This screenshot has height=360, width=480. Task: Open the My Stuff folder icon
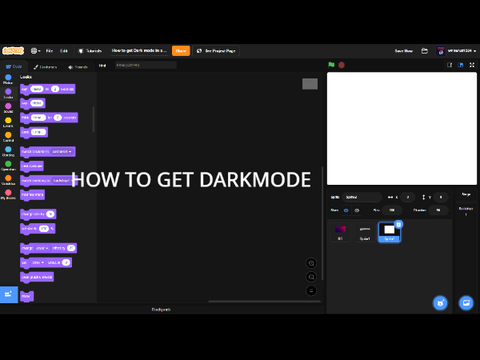pos(424,51)
